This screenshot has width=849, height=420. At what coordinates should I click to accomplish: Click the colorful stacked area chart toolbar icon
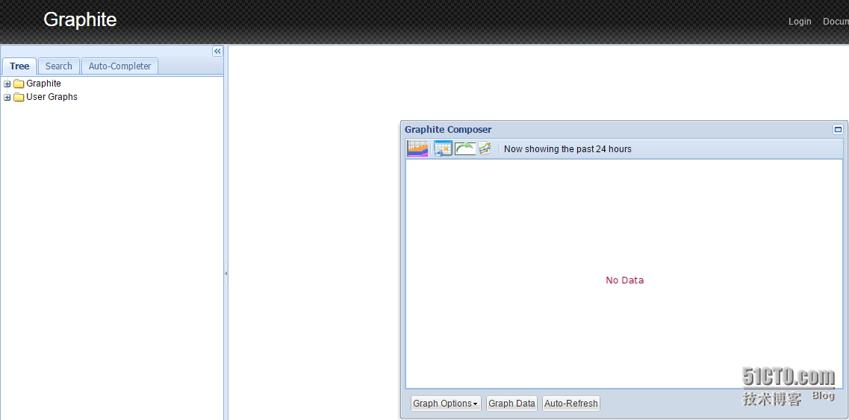[417, 149]
